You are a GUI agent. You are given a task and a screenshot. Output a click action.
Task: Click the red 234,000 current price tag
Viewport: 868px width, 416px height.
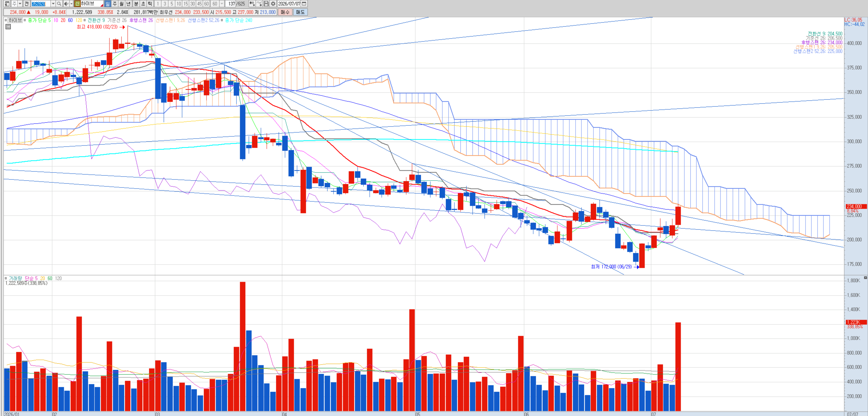[856, 206]
